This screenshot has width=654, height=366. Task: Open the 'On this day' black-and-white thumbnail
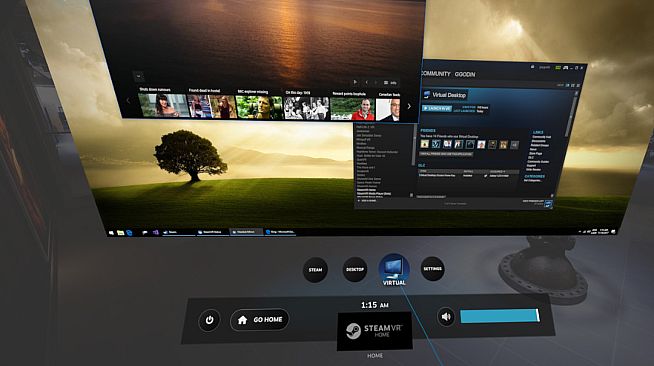click(306, 108)
